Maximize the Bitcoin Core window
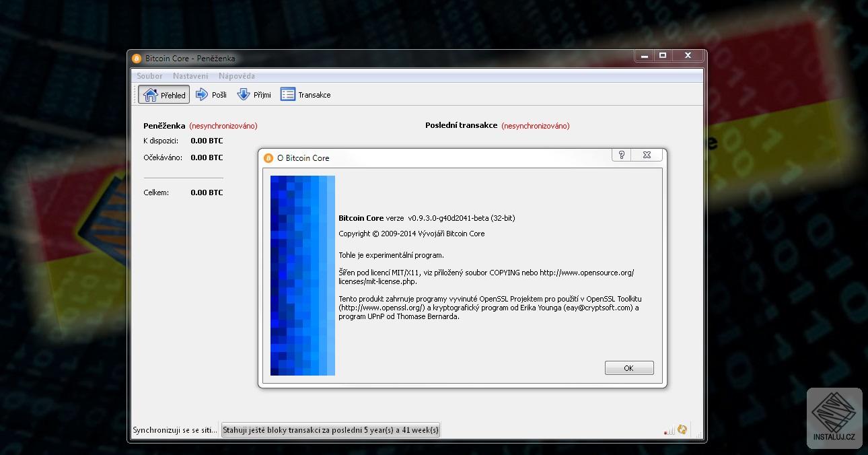This screenshot has height=455, width=868. [x=663, y=55]
